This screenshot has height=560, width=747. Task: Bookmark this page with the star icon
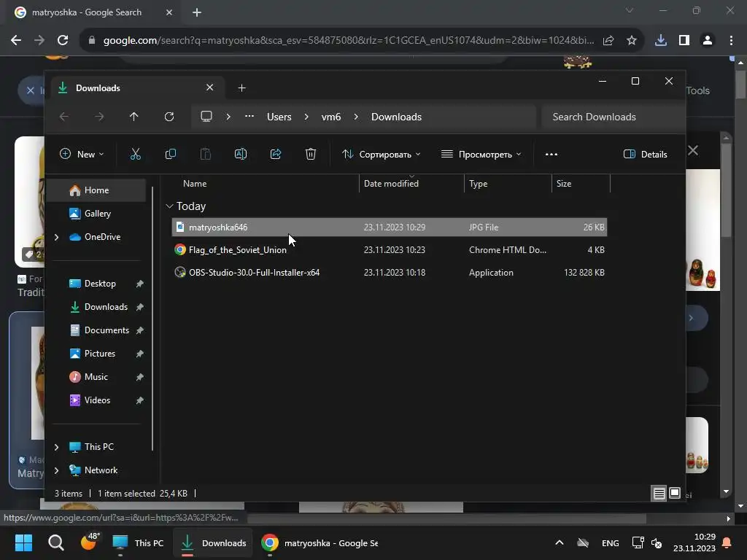(x=632, y=41)
